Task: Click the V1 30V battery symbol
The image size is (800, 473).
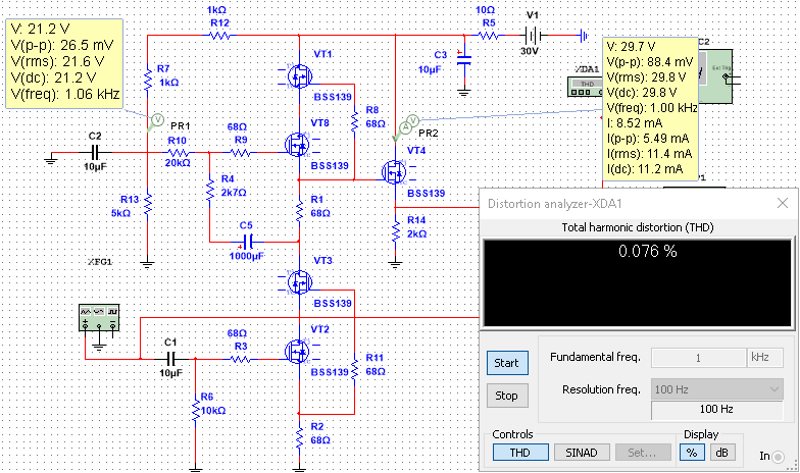Action: click(x=532, y=36)
